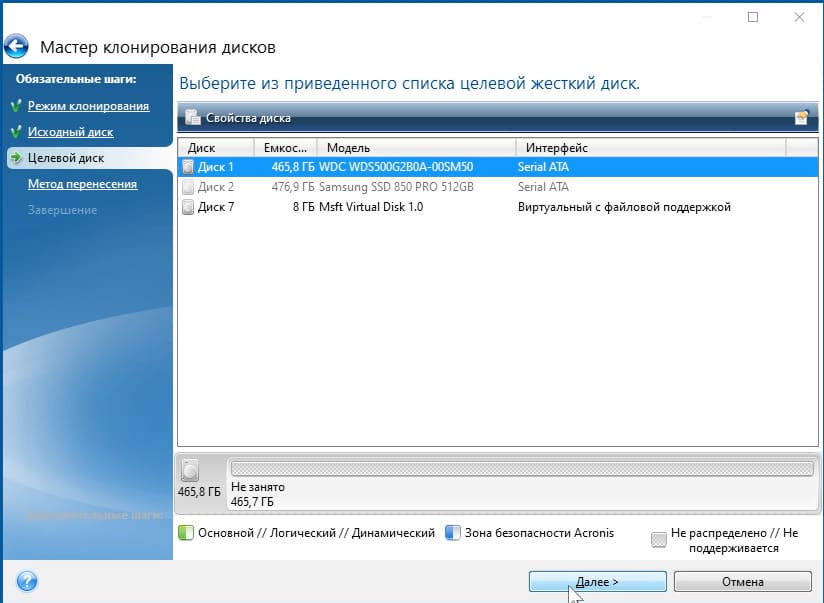
Task: Click the Отмена button
Action: tap(743, 581)
